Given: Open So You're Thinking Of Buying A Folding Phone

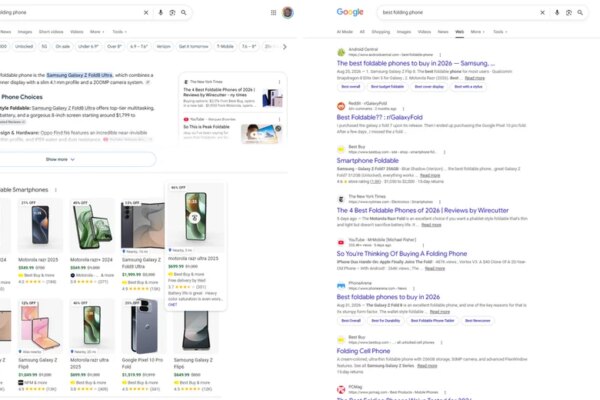Looking at the screenshot, I should click(x=402, y=254).
